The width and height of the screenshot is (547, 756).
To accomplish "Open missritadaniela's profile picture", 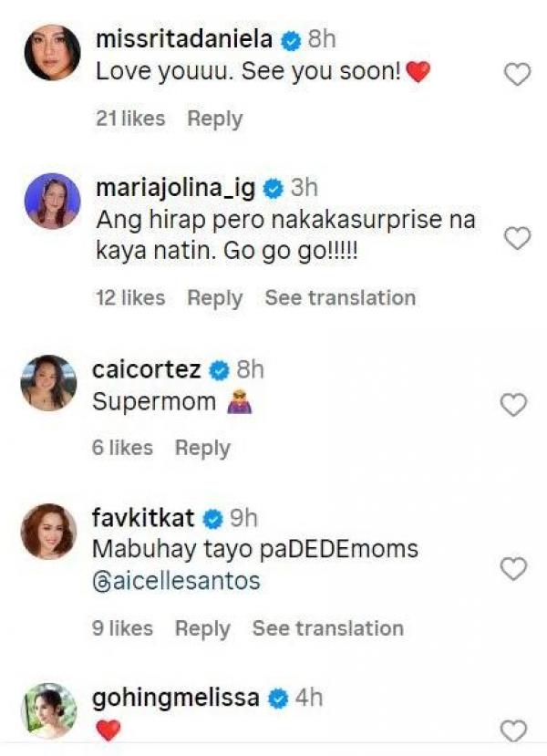I will point(49,53).
